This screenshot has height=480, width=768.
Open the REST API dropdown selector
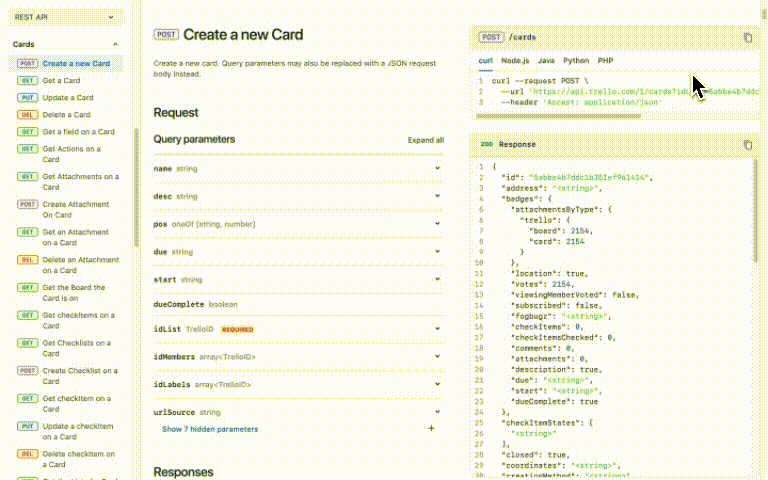tap(68, 17)
